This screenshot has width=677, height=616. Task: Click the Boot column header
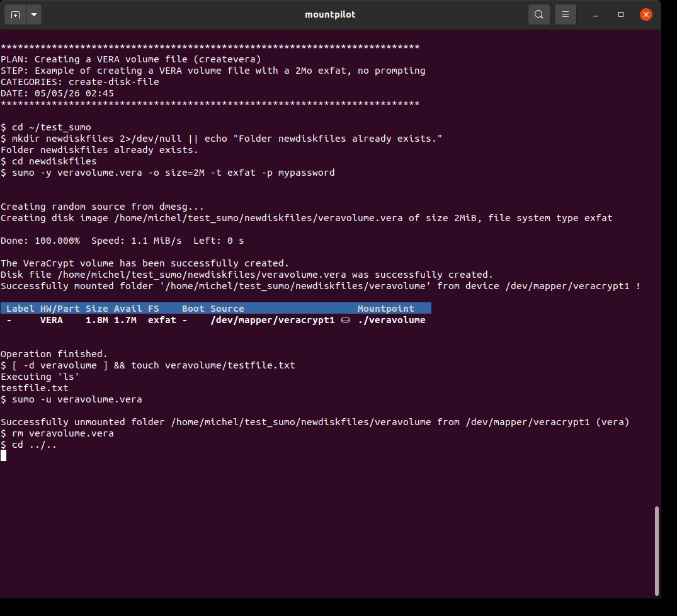click(193, 309)
